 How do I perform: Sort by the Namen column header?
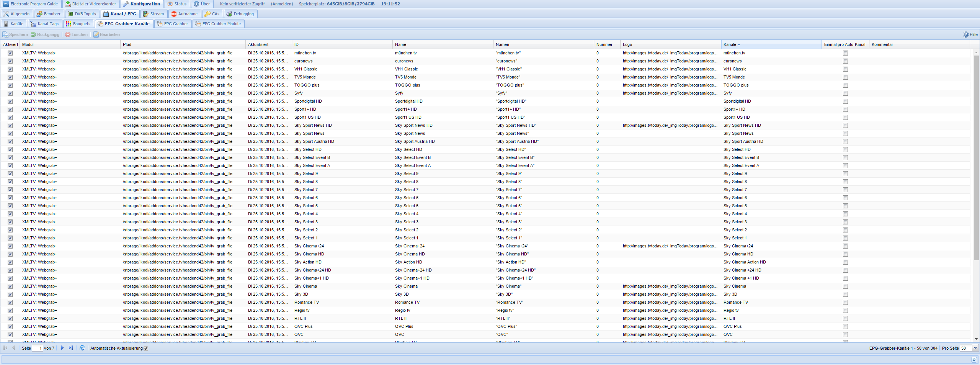coord(544,44)
